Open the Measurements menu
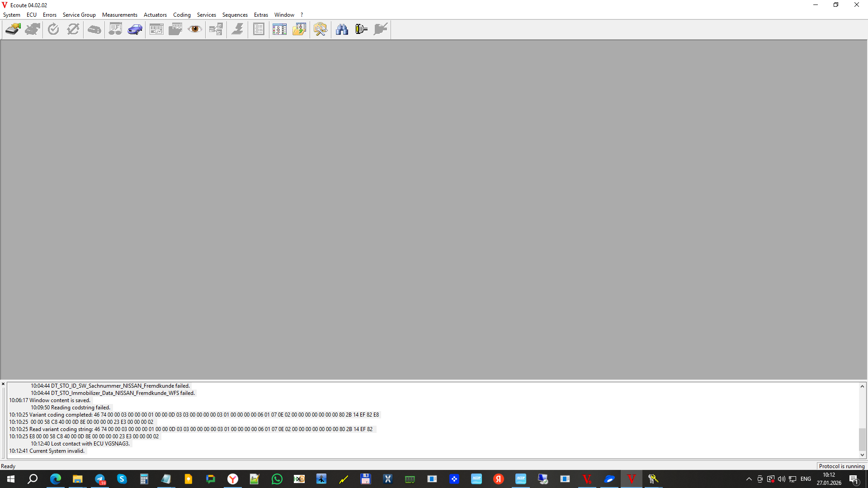Image resolution: width=868 pixels, height=488 pixels. [119, 15]
